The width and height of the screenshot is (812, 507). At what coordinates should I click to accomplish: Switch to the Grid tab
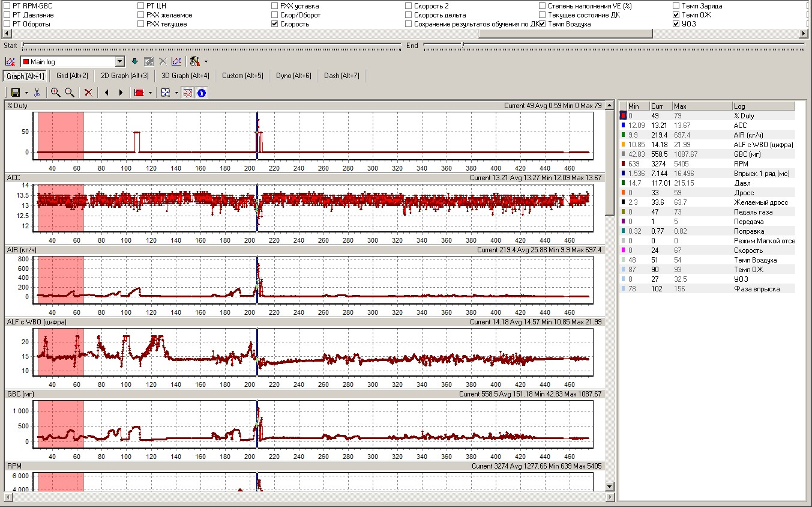[72, 76]
